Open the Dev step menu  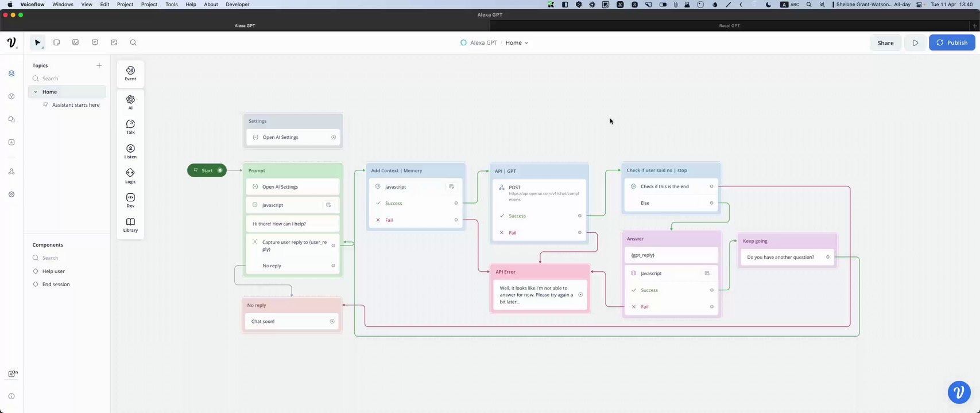(130, 200)
